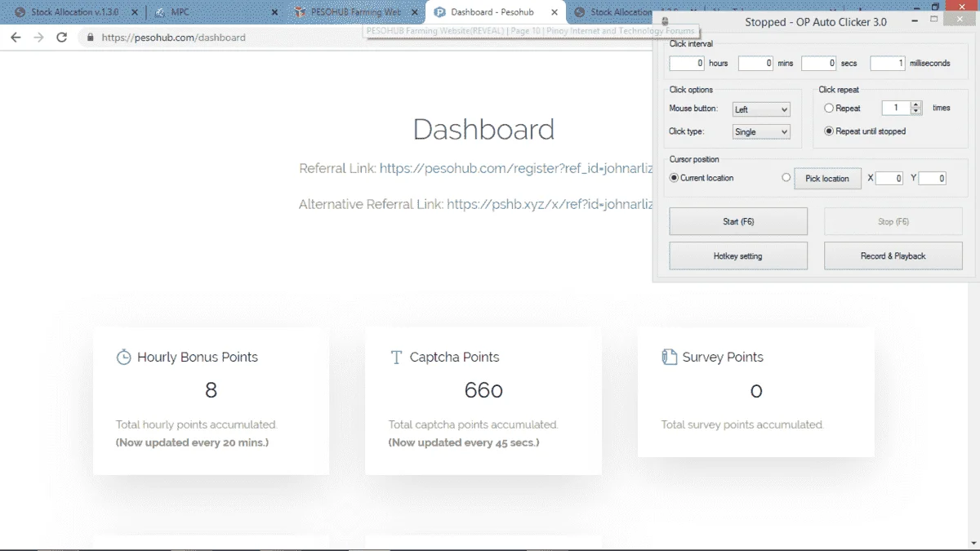Open Hotkey setting
This screenshot has width=980, height=551.
738,256
